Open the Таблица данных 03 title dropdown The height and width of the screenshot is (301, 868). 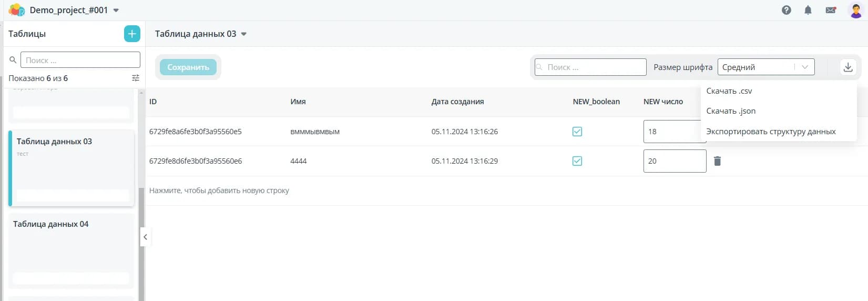tap(243, 34)
